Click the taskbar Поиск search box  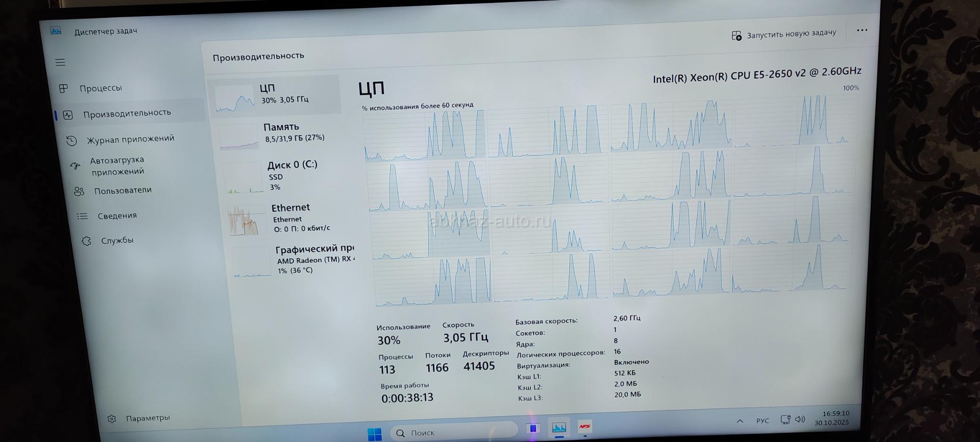[454, 433]
